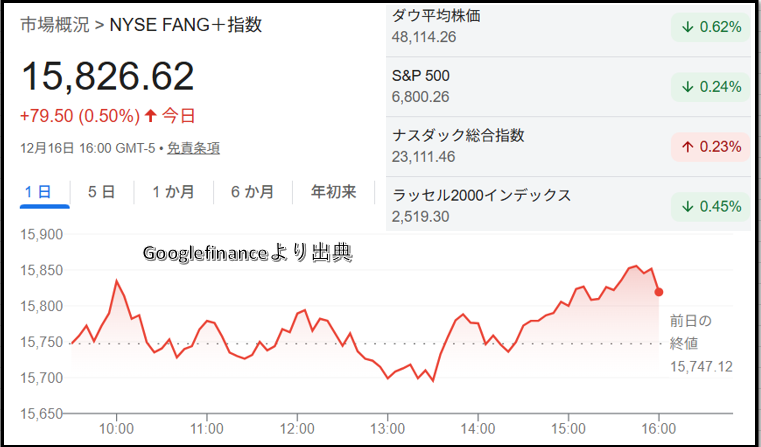Select the 年初来 range tab

(x=333, y=192)
